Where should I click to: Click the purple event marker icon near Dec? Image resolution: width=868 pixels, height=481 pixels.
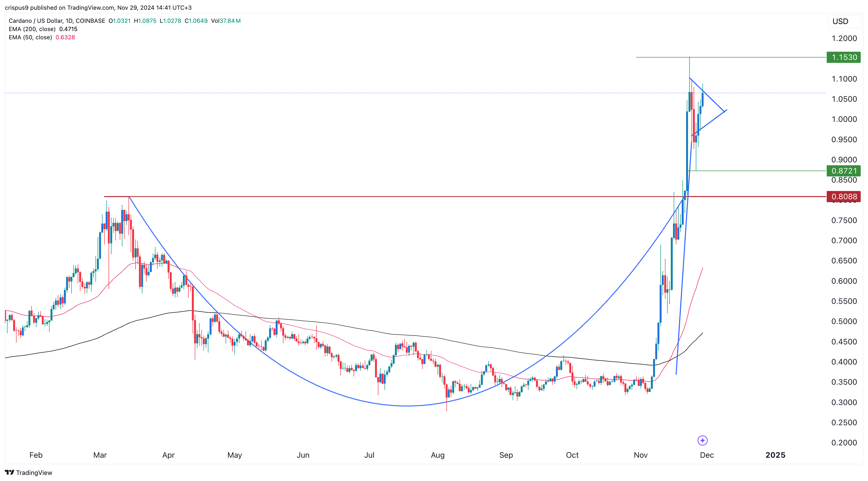[x=702, y=440]
